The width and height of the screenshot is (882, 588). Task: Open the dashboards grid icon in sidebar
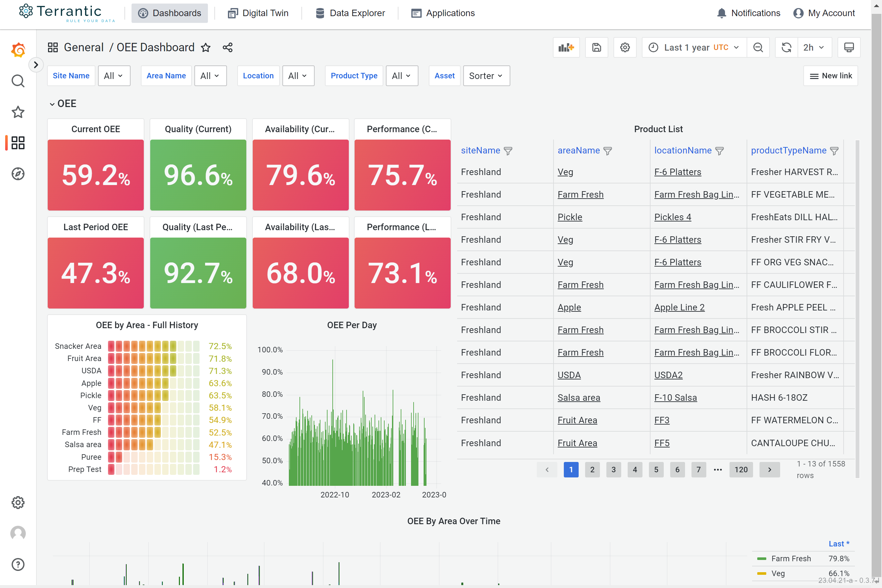click(18, 142)
